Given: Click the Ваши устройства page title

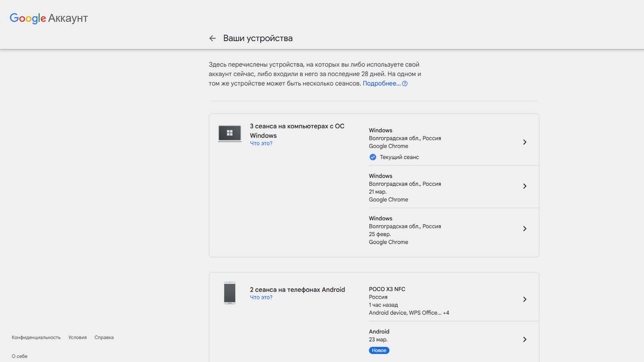Looking at the screenshot, I should click(x=258, y=38).
